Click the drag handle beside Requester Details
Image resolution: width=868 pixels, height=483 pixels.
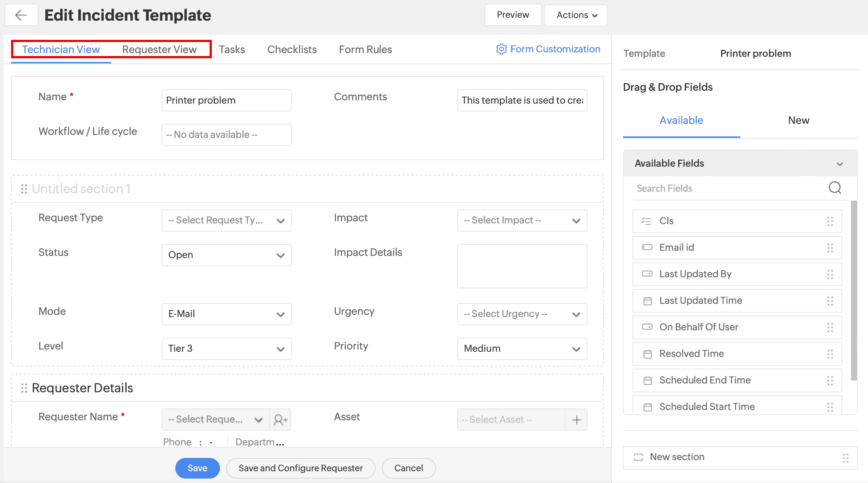(24, 388)
